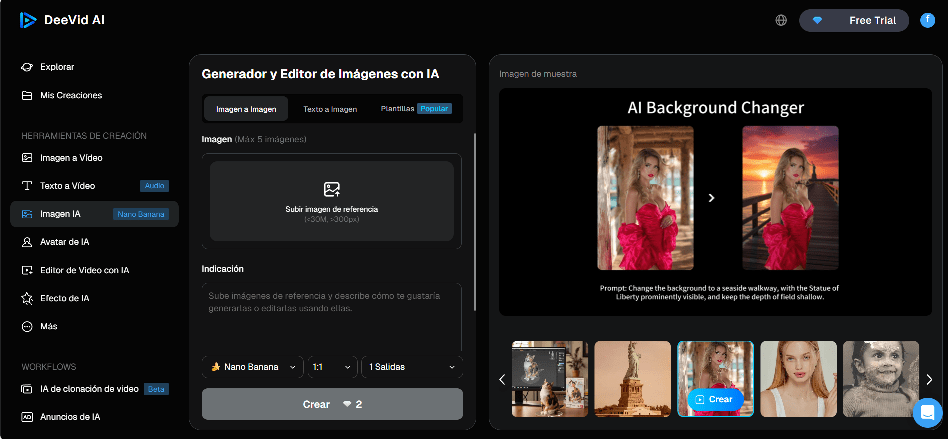Open the language globe icon
The width and height of the screenshot is (948, 439).
[781, 20]
